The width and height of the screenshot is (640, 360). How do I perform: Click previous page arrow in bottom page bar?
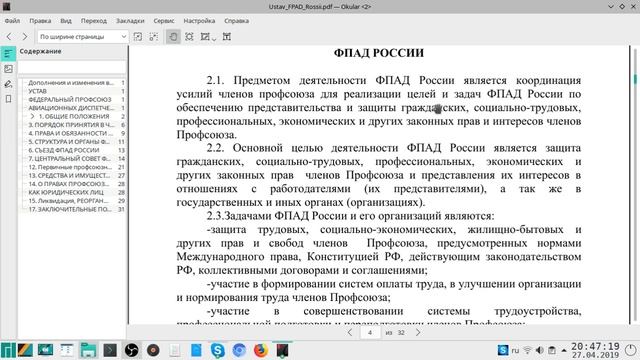[350, 333]
